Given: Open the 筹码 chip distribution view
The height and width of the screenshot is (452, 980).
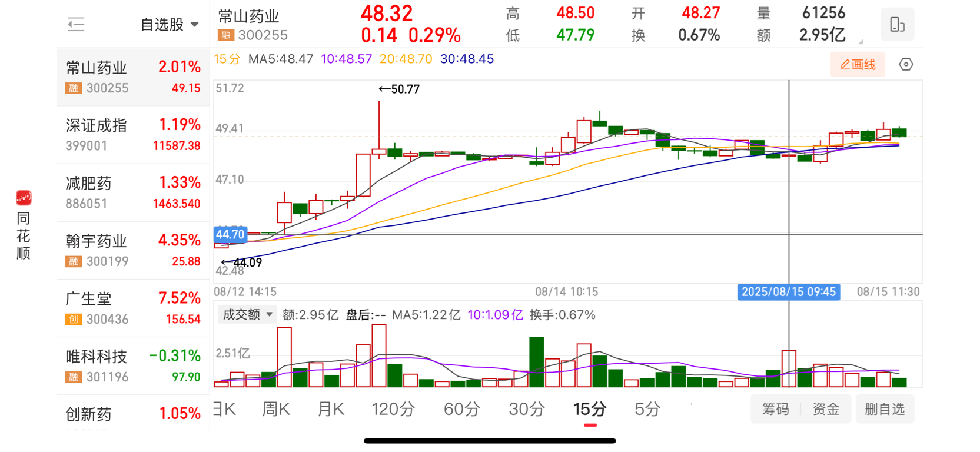Looking at the screenshot, I should [775, 409].
